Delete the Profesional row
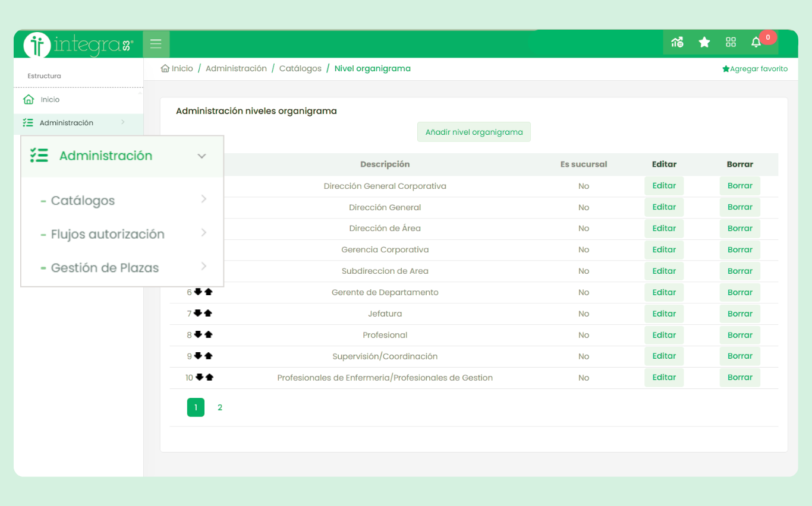 pos(739,336)
